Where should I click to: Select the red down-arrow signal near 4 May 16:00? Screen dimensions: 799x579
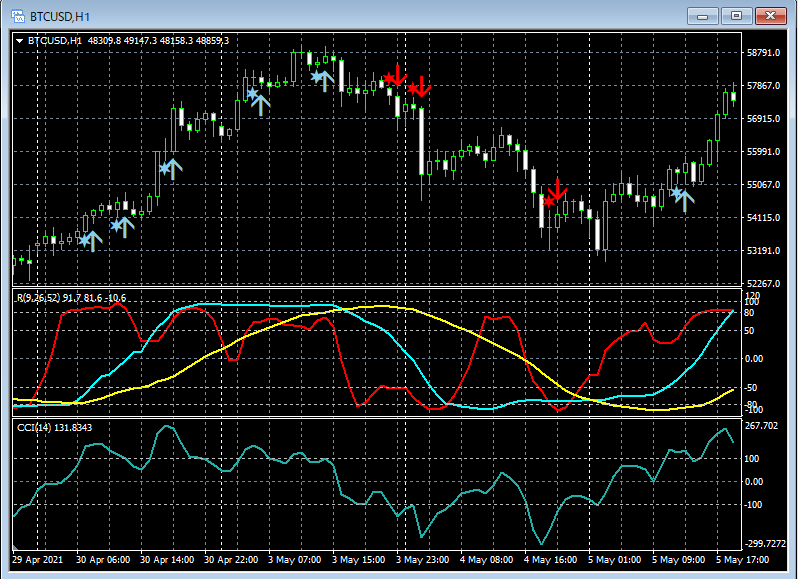558,190
